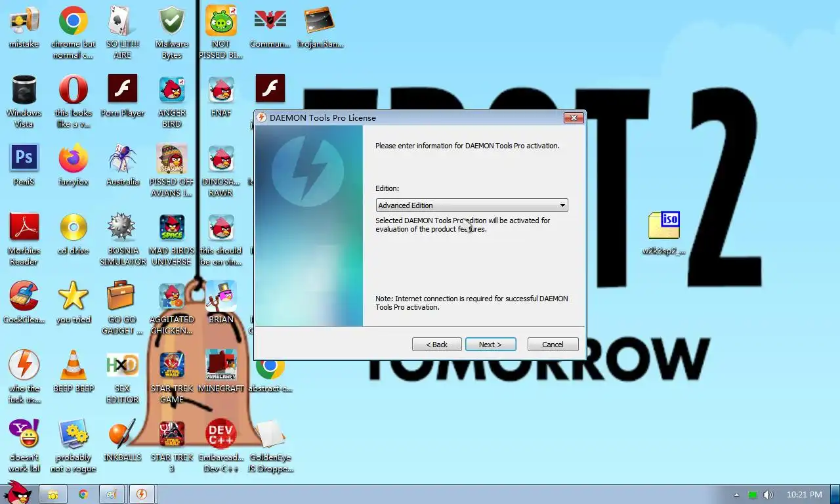Cancel the DAEMON Tools Pro activation

click(553, 345)
